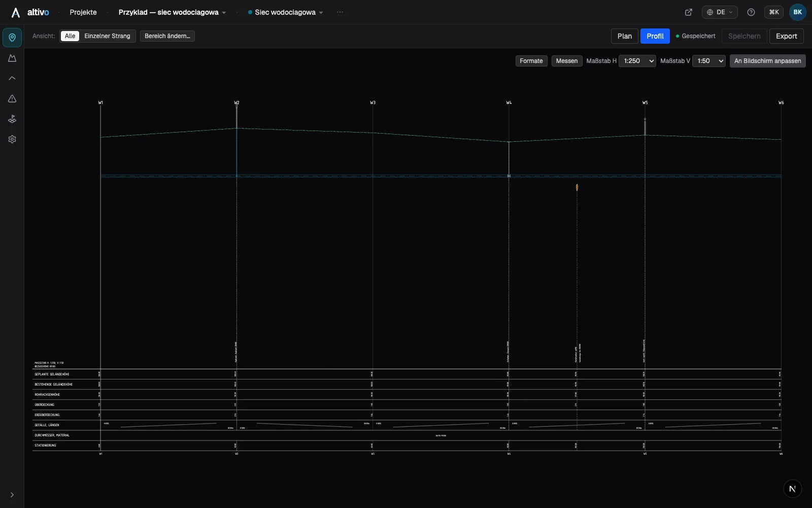Click the W6 node label atop profile
Screen dimensions: 812x508
point(781,103)
